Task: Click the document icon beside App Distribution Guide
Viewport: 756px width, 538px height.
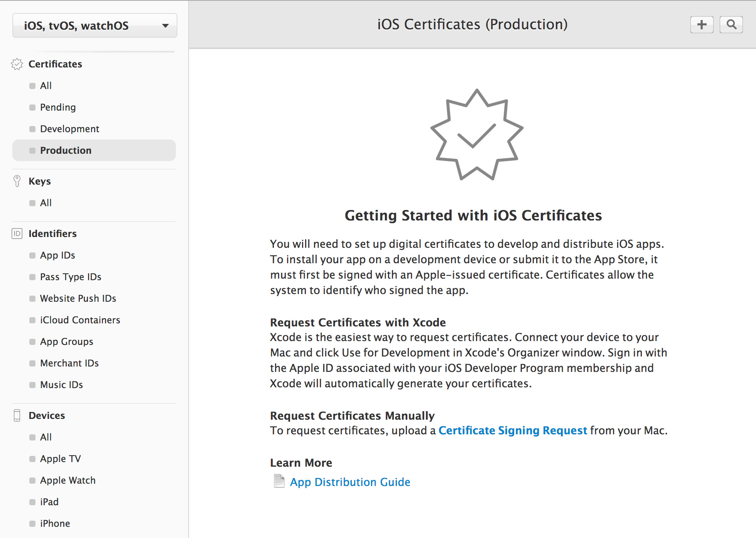Action: pyautogui.click(x=279, y=481)
